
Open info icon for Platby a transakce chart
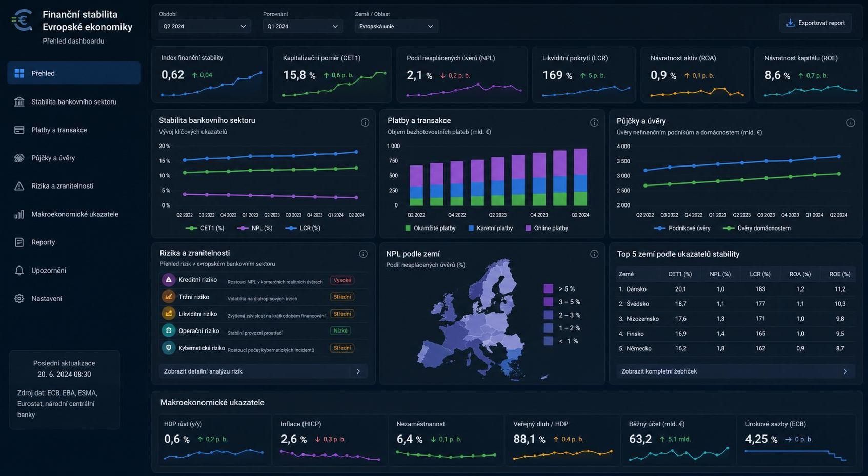(x=594, y=122)
